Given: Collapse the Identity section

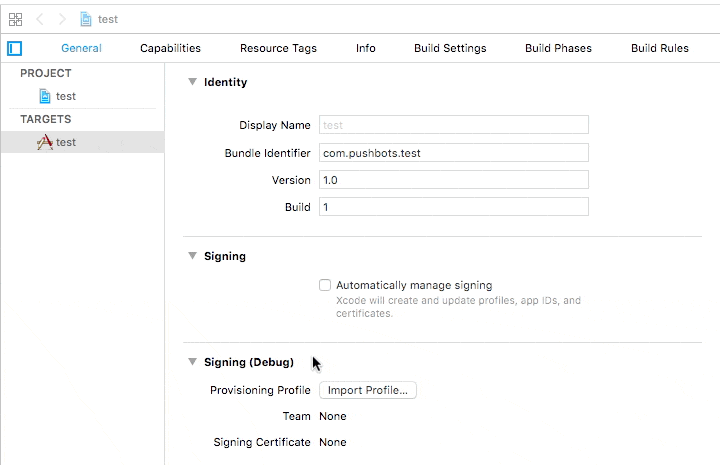Looking at the screenshot, I should (192, 82).
